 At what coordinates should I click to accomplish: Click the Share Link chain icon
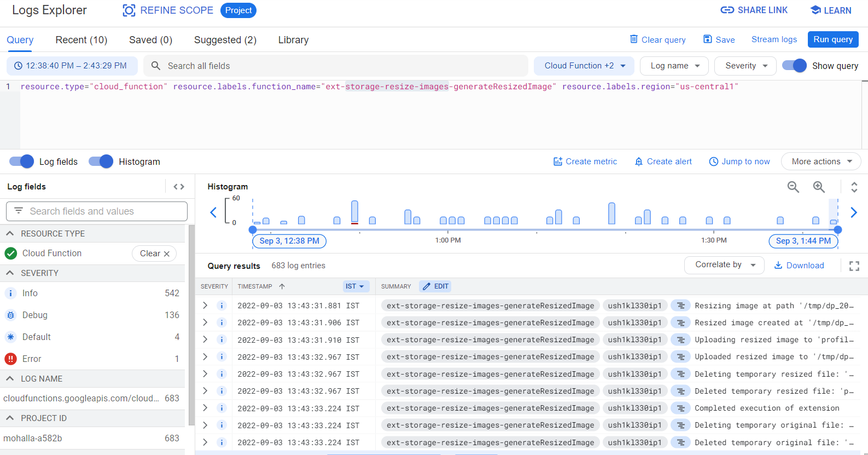(x=727, y=10)
